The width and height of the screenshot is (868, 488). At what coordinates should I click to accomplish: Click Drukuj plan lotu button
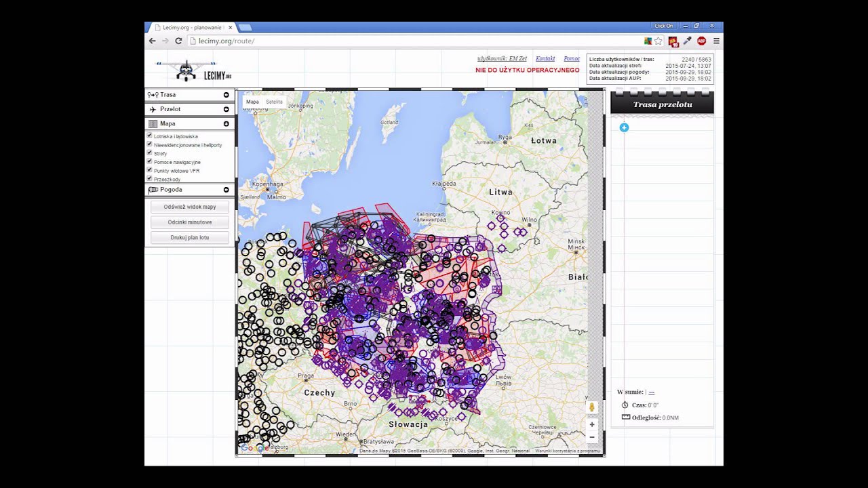click(x=190, y=238)
